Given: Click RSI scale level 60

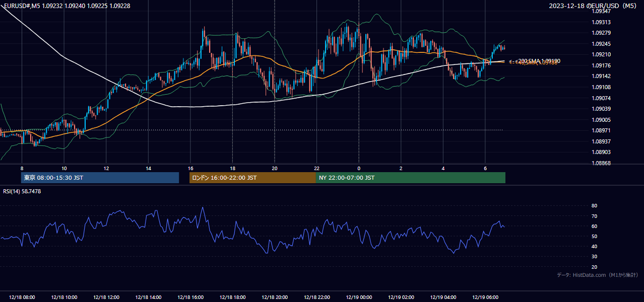Looking at the screenshot, I should point(594,226).
